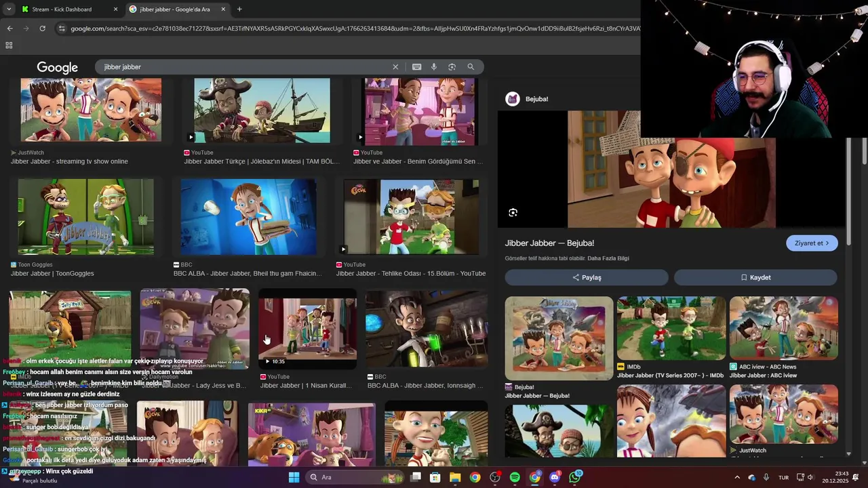Viewport: 868px width, 488px height.
Task: Open the volume speaker tray icon
Action: [810, 477]
